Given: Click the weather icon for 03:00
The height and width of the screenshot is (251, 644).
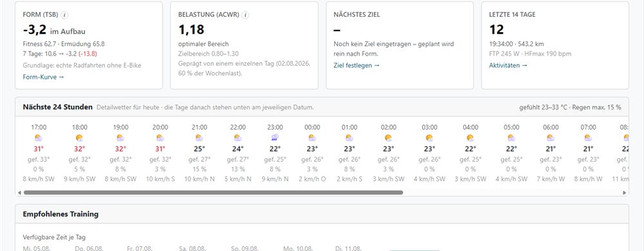Looking at the screenshot, I should (429, 138).
